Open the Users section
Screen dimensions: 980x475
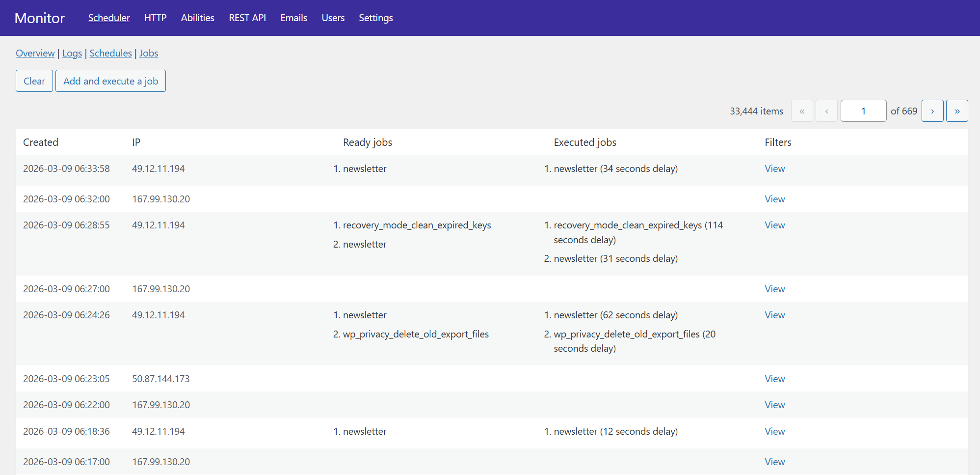[333, 18]
